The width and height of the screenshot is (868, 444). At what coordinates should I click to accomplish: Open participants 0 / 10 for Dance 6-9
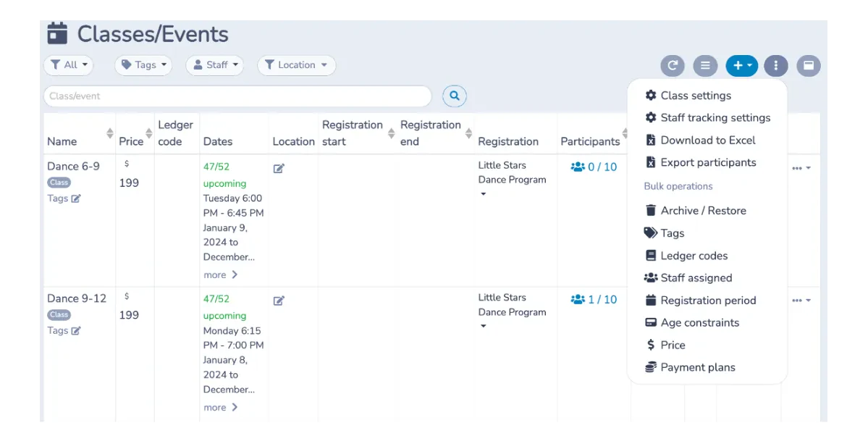[594, 167]
